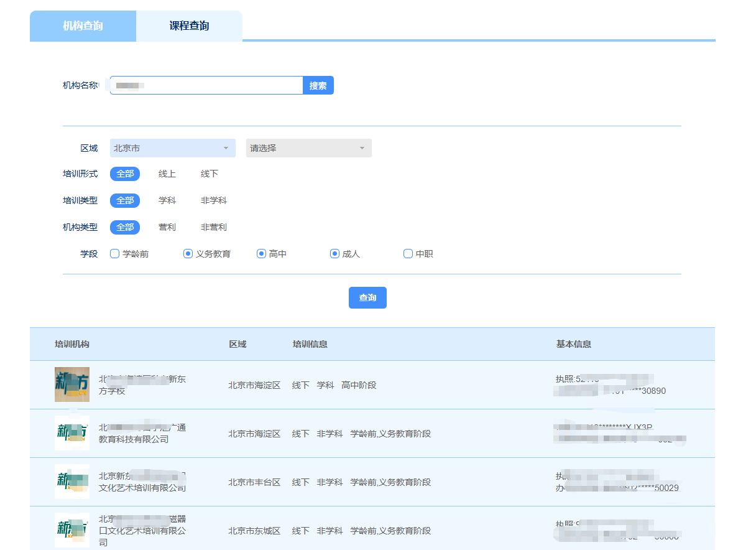Open the 北京市 region dropdown

coord(173,148)
